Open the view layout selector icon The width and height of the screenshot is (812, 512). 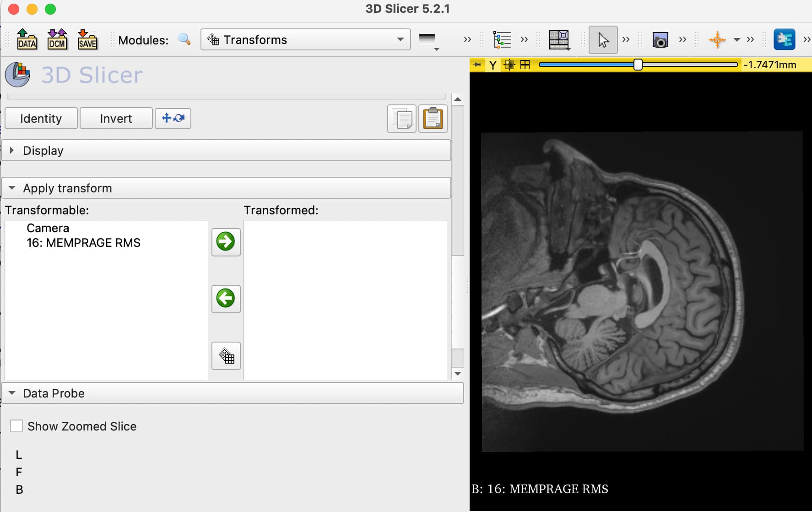[559, 40]
